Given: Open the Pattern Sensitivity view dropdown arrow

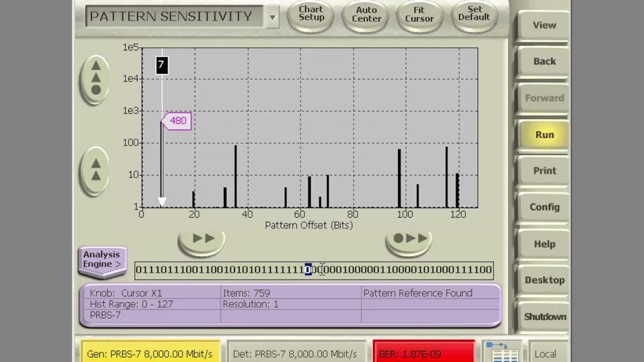Looking at the screenshot, I should (272, 18).
